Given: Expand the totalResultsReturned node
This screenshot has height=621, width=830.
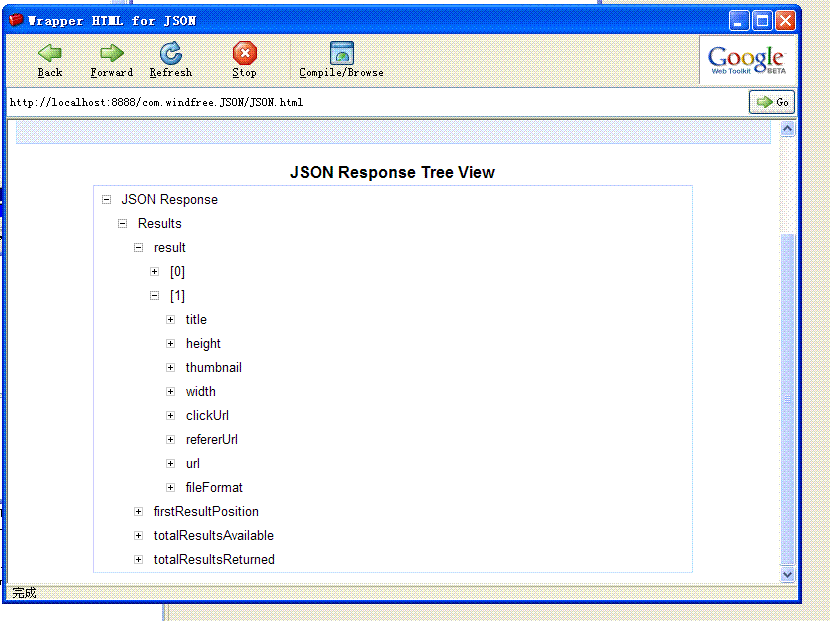Looking at the screenshot, I should coord(138,560).
